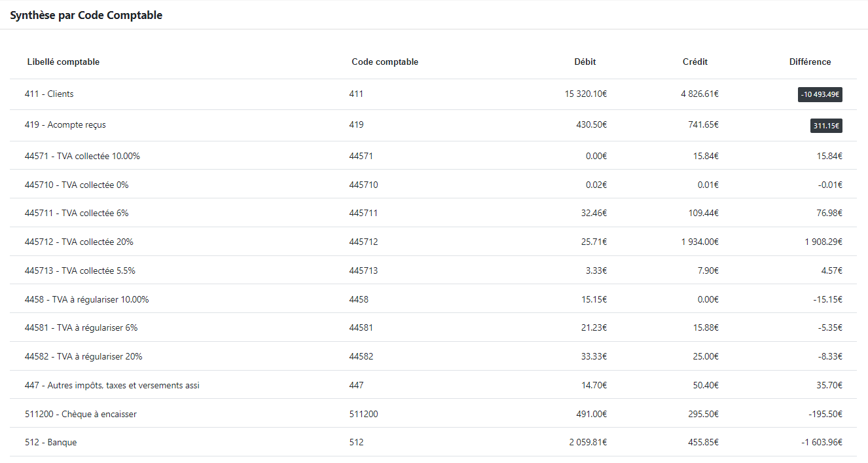
Task: Select the 411 - Clients row label
Action: pyautogui.click(x=49, y=94)
